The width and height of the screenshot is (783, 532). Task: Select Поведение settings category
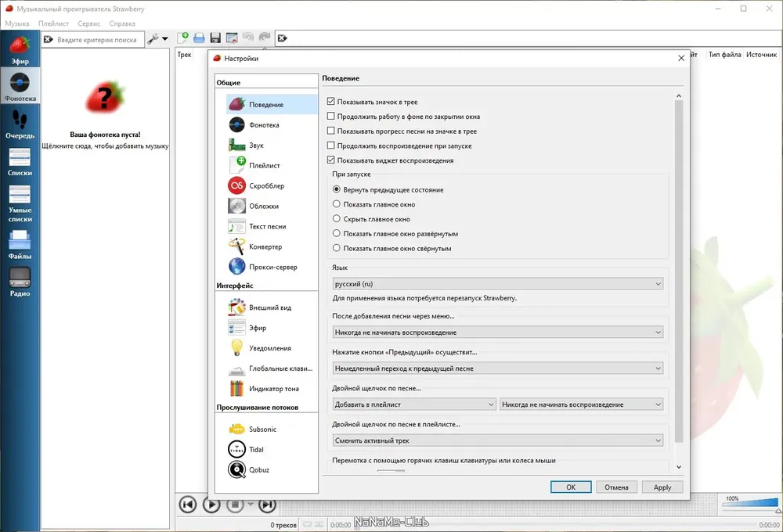(272, 104)
